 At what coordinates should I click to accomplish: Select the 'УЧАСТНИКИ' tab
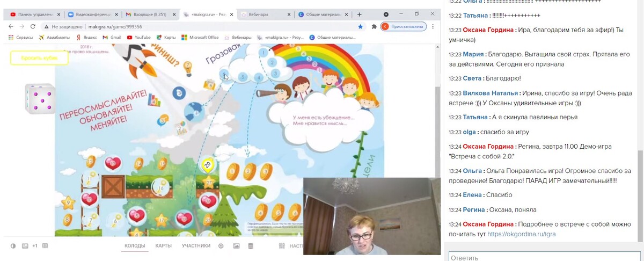pyautogui.click(x=196, y=246)
